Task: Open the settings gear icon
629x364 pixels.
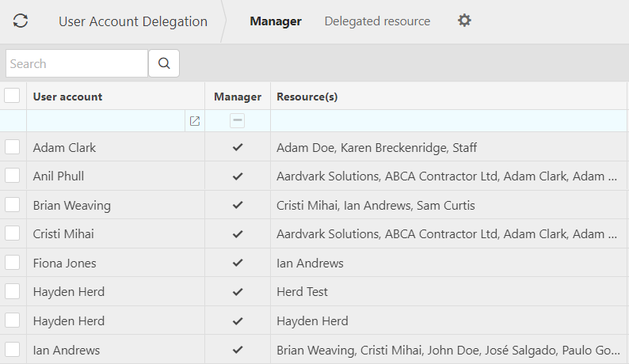Action: 464,21
